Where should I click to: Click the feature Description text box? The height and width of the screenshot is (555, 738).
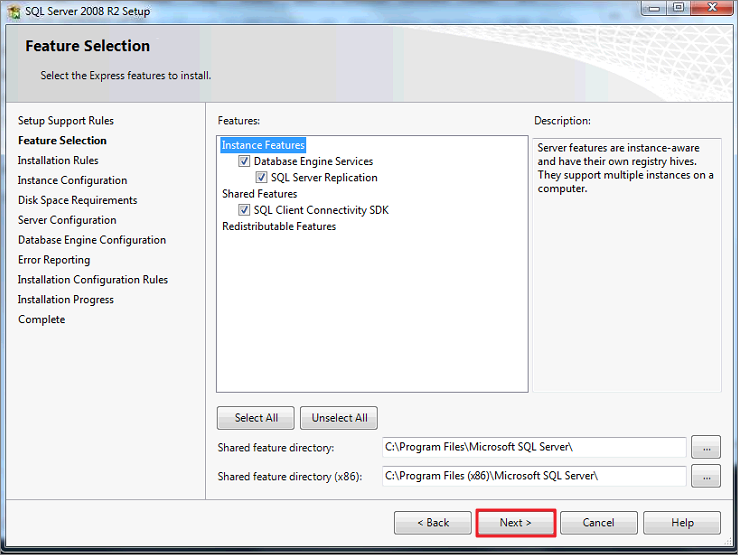627,265
